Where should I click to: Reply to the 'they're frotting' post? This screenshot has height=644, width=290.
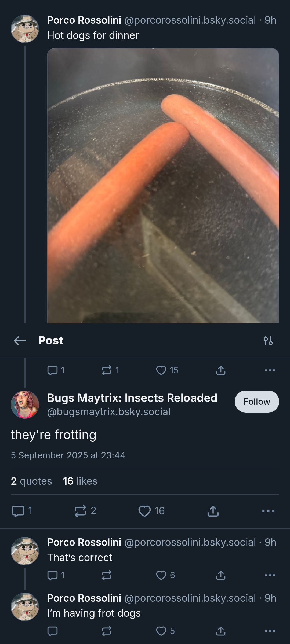tap(22, 511)
